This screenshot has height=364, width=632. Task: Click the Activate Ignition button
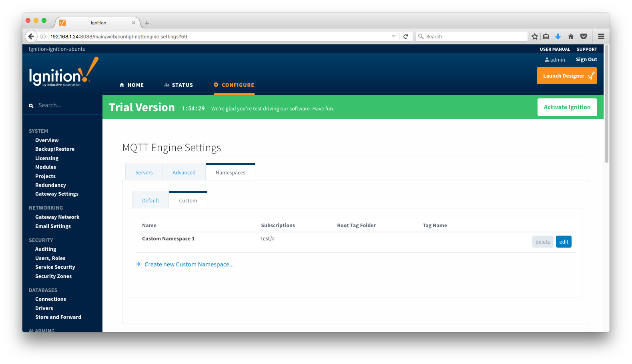[x=567, y=107]
